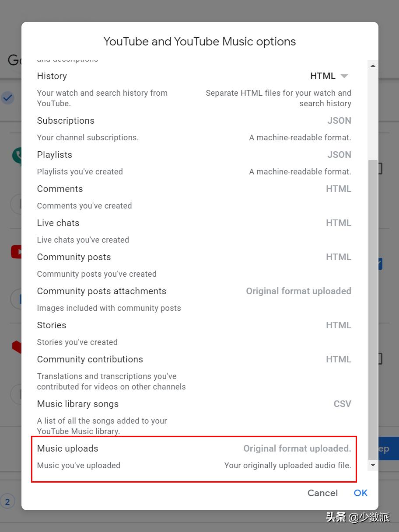399x532 pixels.
Task: Click the Community posts attachments format label
Action: click(298, 291)
